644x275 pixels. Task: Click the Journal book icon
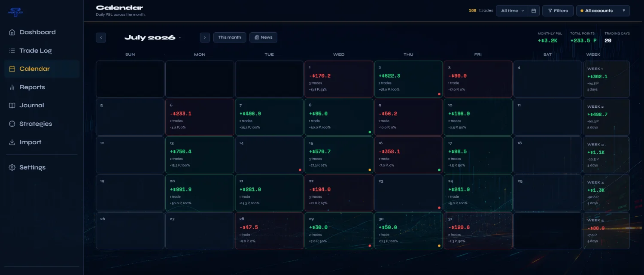[12, 105]
